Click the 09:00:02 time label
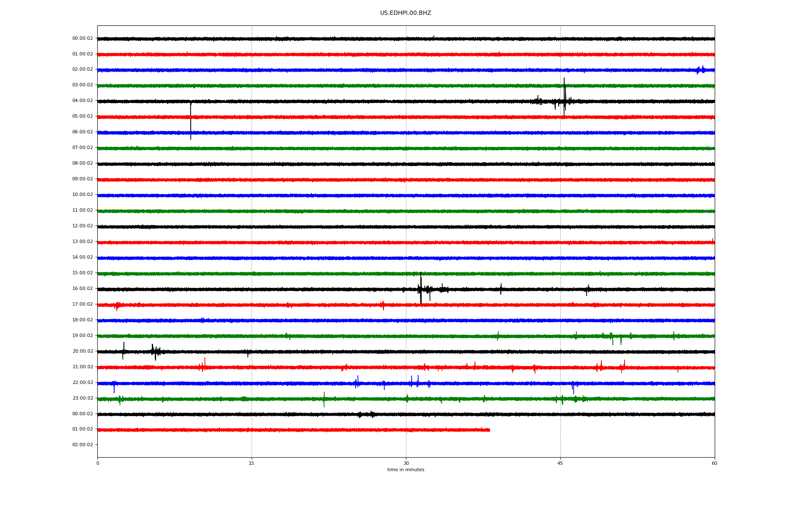 (x=82, y=179)
